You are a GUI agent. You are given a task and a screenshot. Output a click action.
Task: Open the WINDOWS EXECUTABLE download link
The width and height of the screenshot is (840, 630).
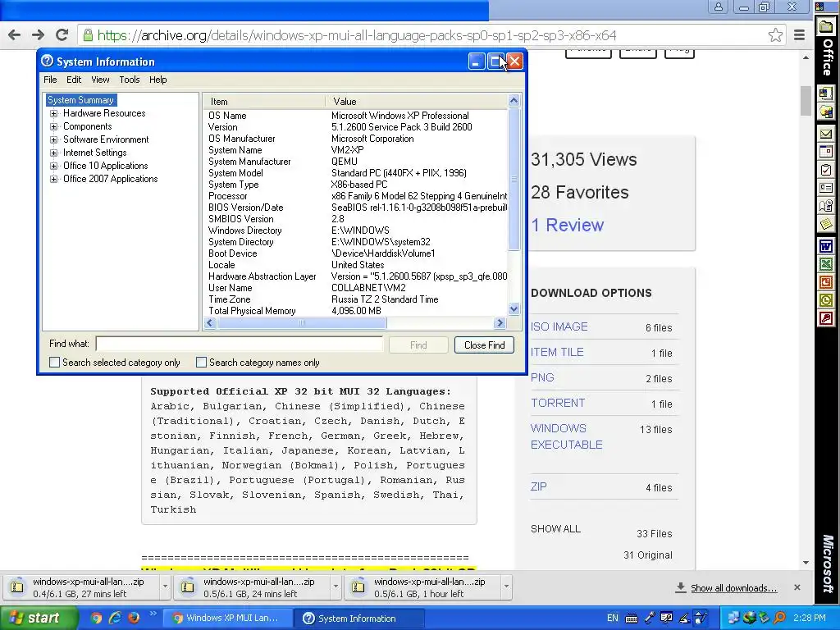click(566, 436)
